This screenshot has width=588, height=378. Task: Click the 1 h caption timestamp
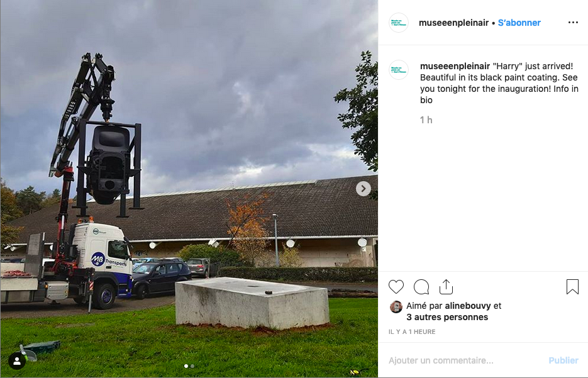tap(426, 120)
